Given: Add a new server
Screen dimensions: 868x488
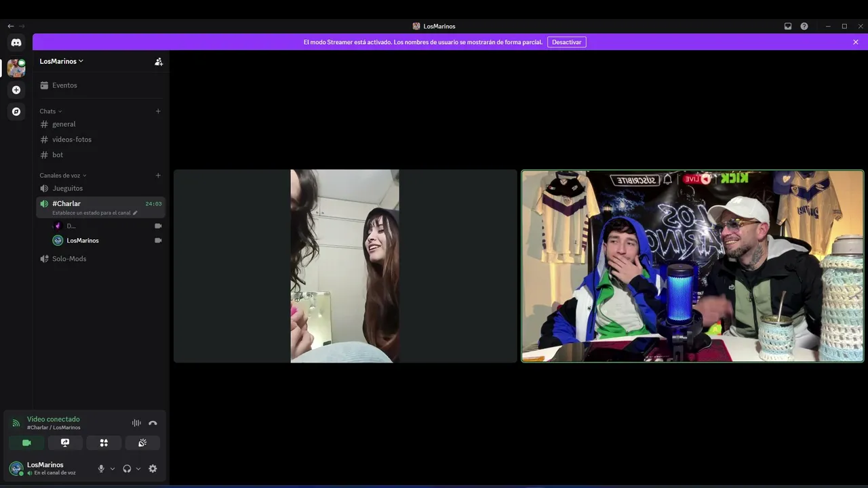Looking at the screenshot, I should pos(16,89).
